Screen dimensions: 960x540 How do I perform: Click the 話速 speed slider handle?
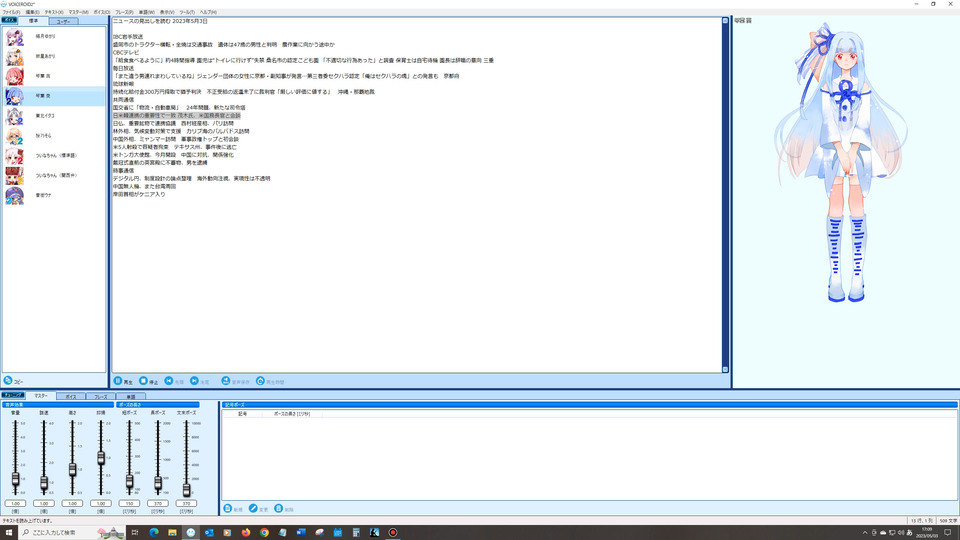coord(43,483)
